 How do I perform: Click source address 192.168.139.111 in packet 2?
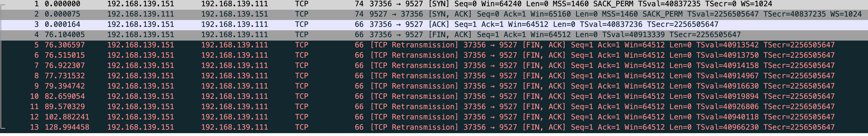[140, 14]
